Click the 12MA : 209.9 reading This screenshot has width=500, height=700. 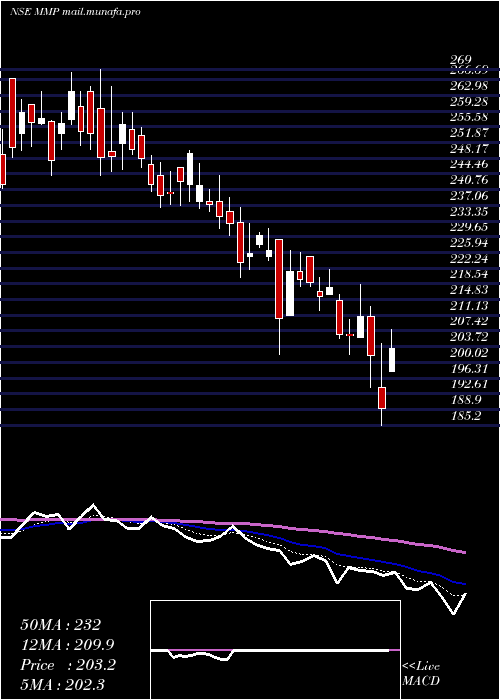pos(67,645)
